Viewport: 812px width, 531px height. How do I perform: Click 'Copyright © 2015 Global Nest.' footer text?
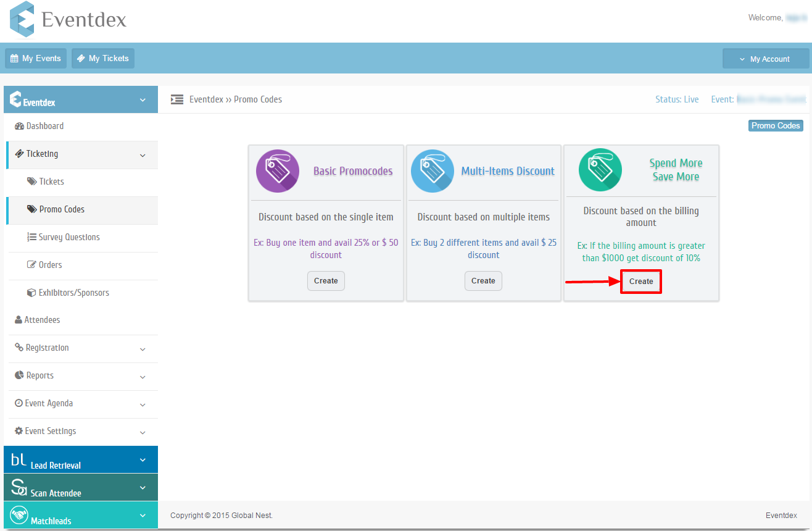click(x=222, y=516)
